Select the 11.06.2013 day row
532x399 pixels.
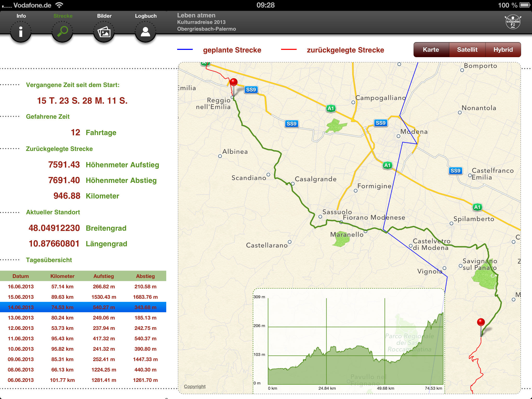[83, 338]
